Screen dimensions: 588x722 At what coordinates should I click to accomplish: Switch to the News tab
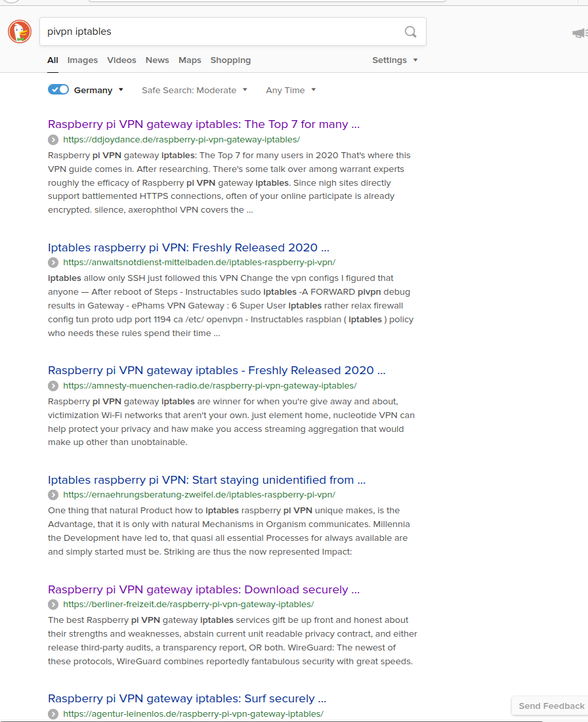coord(157,60)
